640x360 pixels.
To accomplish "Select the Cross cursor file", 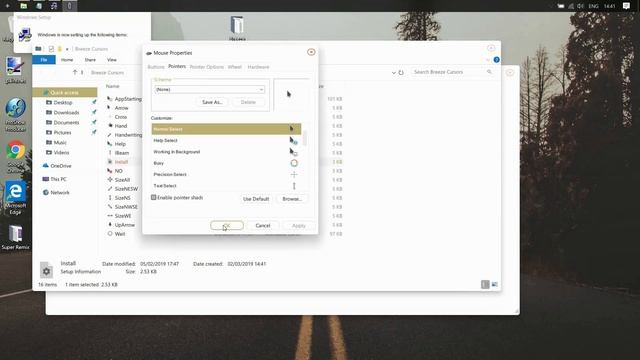I will click(120, 117).
